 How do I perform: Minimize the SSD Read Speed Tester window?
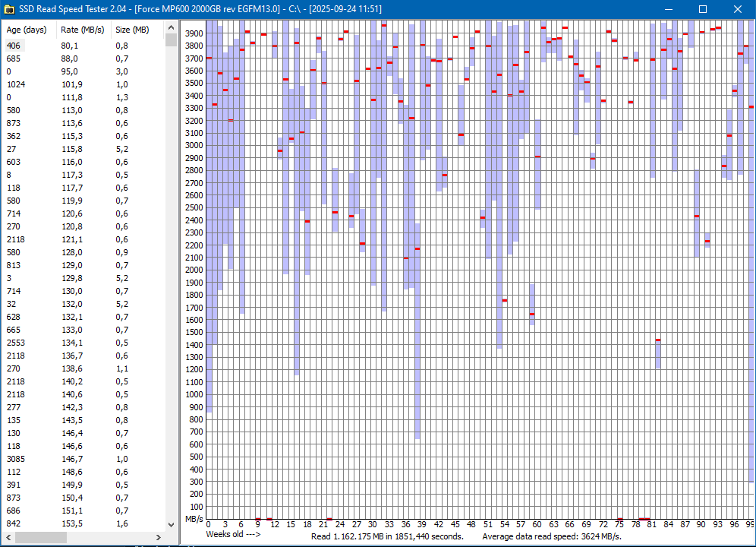tap(669, 9)
